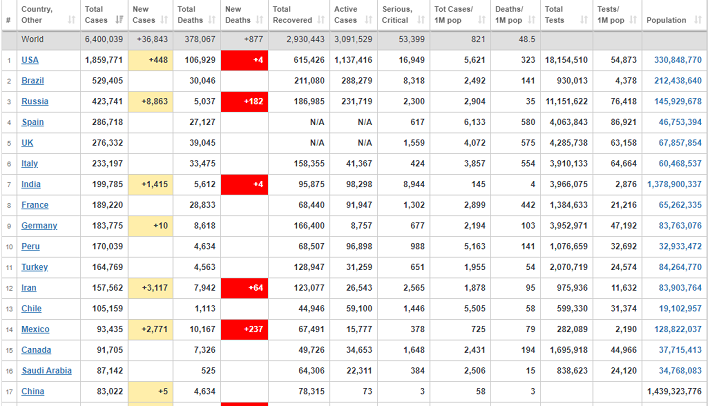Select Germany new cases +10 cell
The width and height of the screenshot is (710, 406).
pos(150,225)
